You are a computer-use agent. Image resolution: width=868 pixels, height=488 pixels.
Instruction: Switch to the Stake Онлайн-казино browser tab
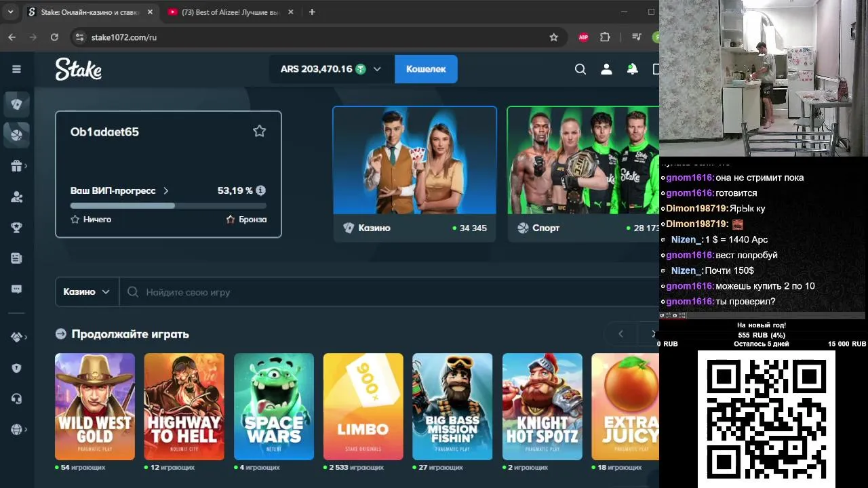pyautogui.click(x=89, y=12)
